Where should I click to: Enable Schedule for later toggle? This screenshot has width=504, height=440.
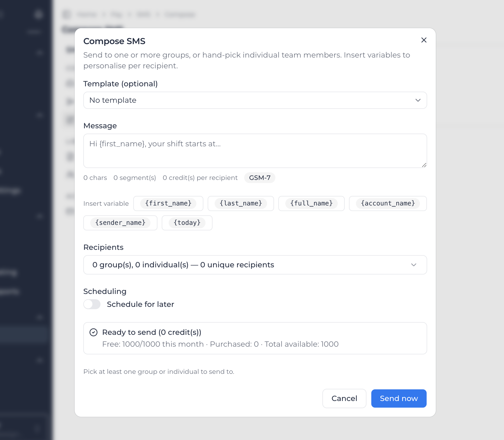[92, 304]
